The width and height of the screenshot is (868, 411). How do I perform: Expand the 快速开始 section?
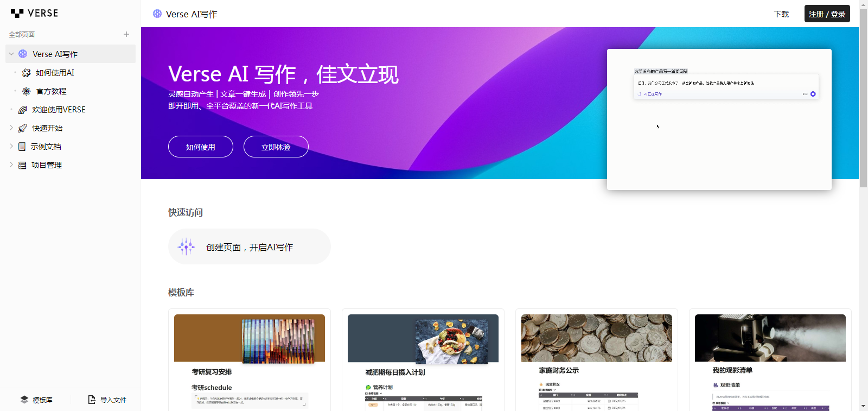tap(11, 128)
